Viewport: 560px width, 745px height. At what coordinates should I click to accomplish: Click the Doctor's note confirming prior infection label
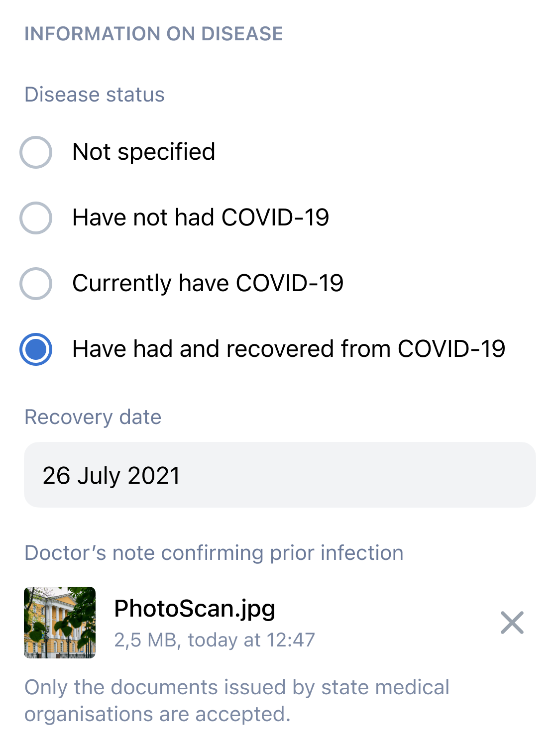point(214,553)
